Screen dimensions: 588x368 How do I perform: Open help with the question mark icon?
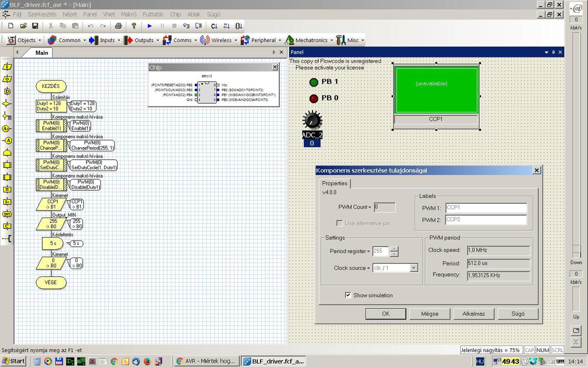134,26
